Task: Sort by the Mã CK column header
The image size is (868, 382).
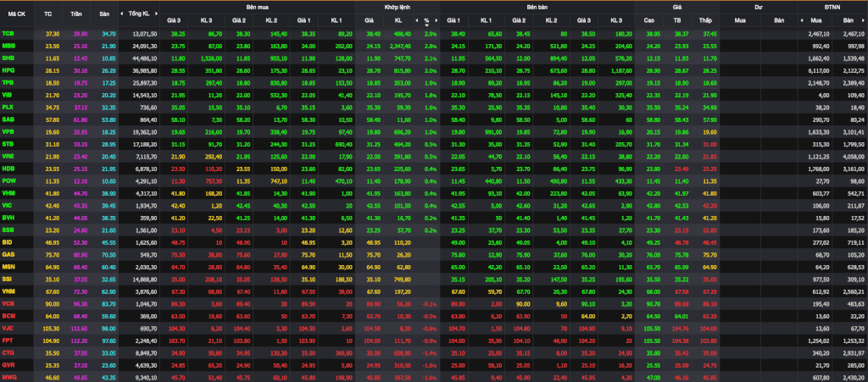Action: pos(17,13)
